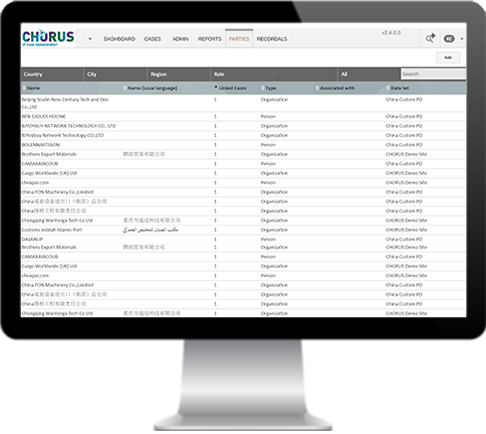Click the Add button

[x=448, y=57]
